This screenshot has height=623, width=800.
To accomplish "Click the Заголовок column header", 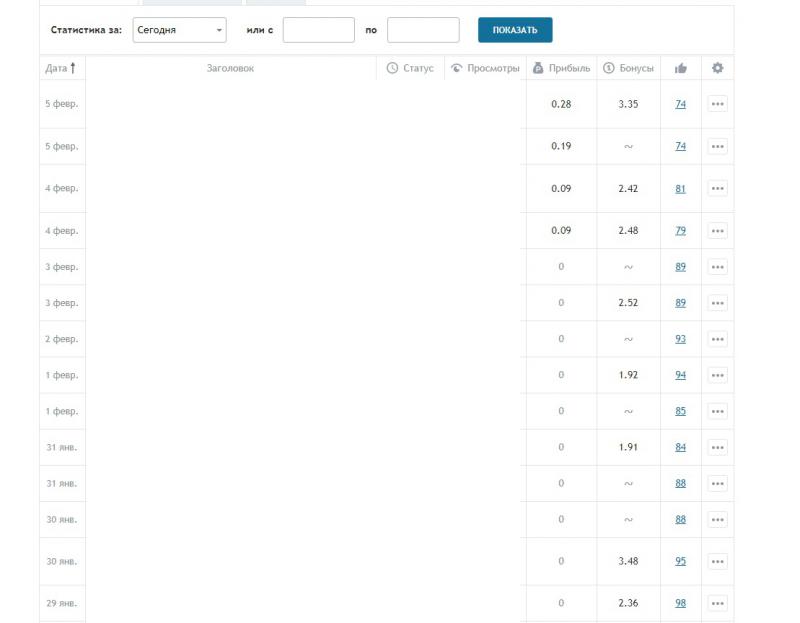I will coord(230,68).
